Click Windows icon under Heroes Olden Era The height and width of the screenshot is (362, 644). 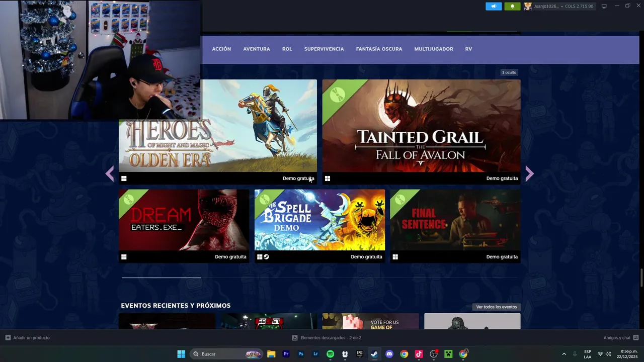point(124,178)
